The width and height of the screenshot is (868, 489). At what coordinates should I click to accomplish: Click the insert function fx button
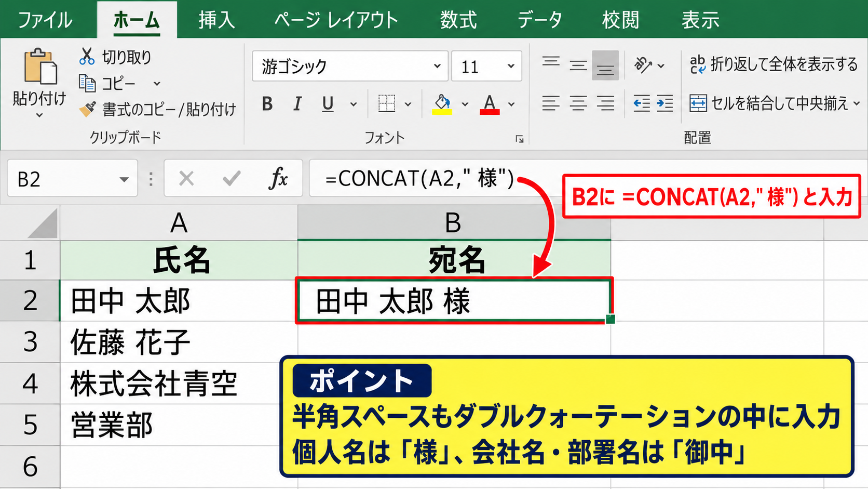pos(278,179)
